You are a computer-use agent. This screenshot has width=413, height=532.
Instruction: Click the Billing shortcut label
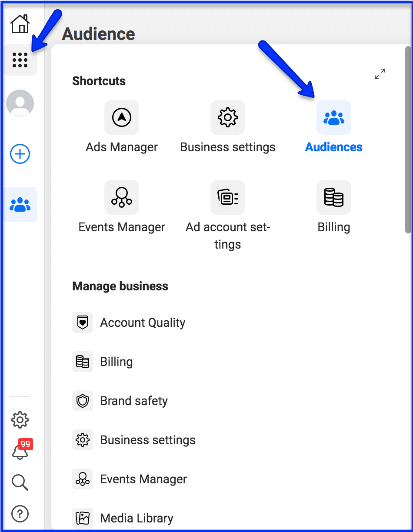334,227
